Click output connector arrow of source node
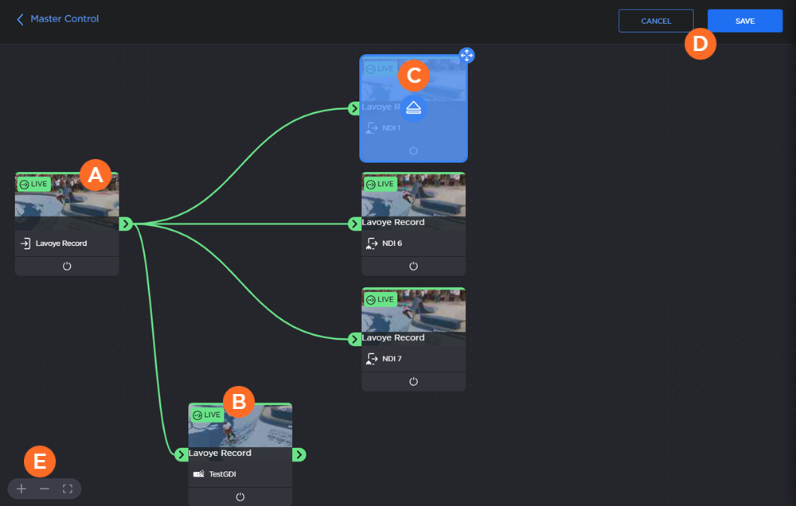812x522 pixels. click(x=126, y=224)
